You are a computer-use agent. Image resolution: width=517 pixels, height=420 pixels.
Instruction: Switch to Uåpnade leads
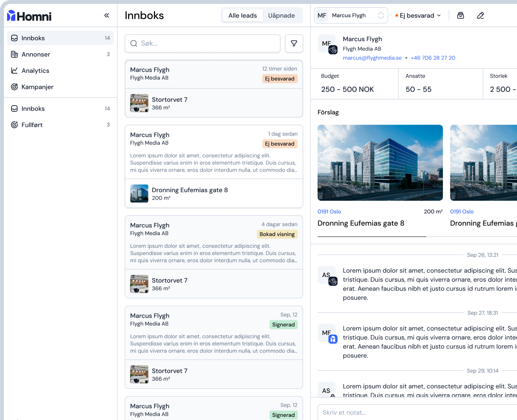pyautogui.click(x=281, y=15)
